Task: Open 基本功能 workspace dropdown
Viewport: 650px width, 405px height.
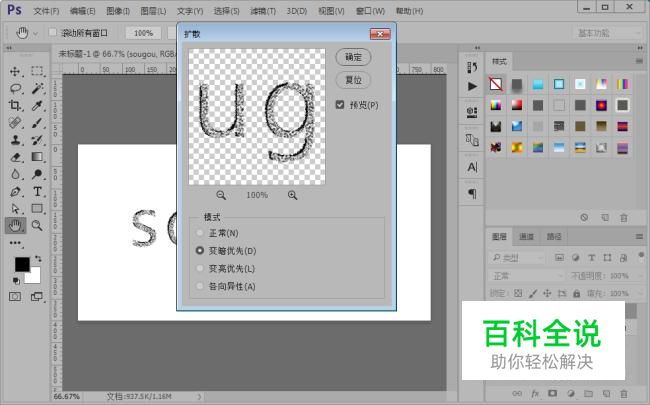Action: click(608, 33)
